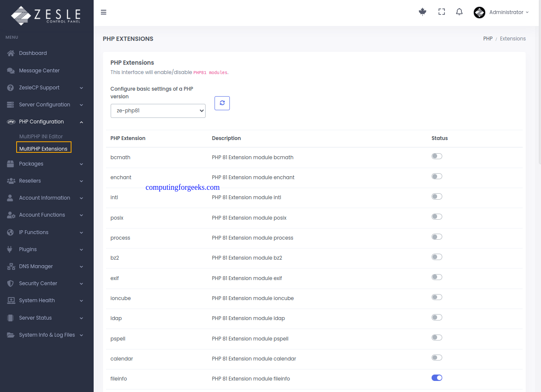
Task: Click the Security Center shield icon
Action: click(11, 283)
